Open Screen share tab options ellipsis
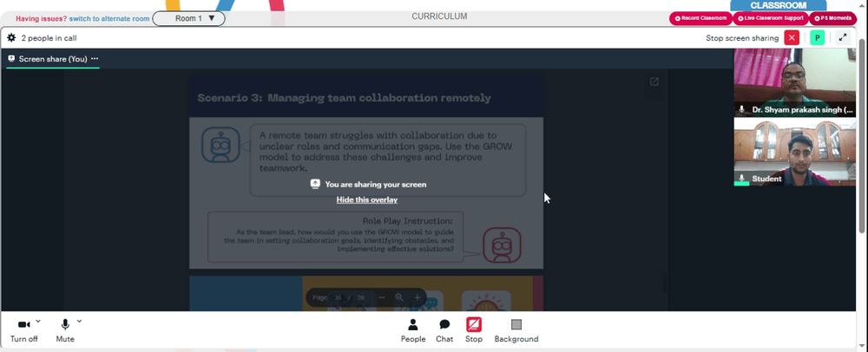868x352 pixels. 95,59
